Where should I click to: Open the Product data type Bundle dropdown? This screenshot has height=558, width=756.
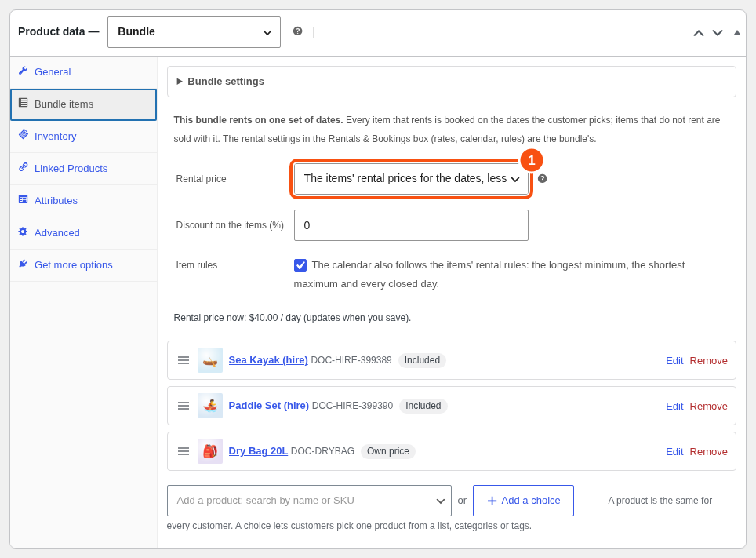point(194,32)
